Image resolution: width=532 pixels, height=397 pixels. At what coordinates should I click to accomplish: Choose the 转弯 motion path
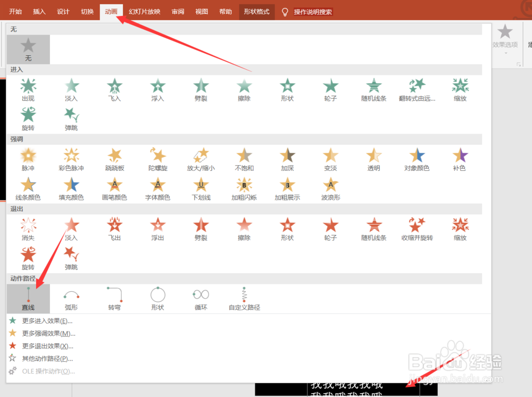115,299
